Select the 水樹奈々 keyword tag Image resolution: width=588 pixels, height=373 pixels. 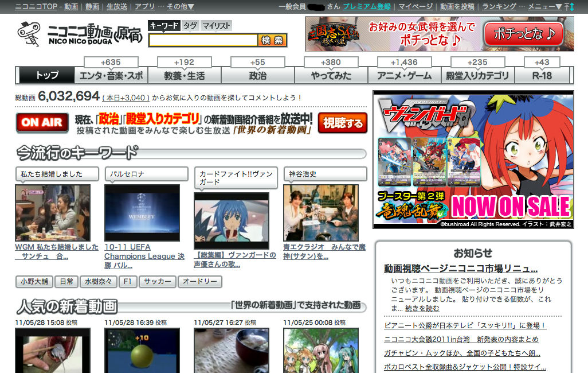pyautogui.click(x=98, y=281)
